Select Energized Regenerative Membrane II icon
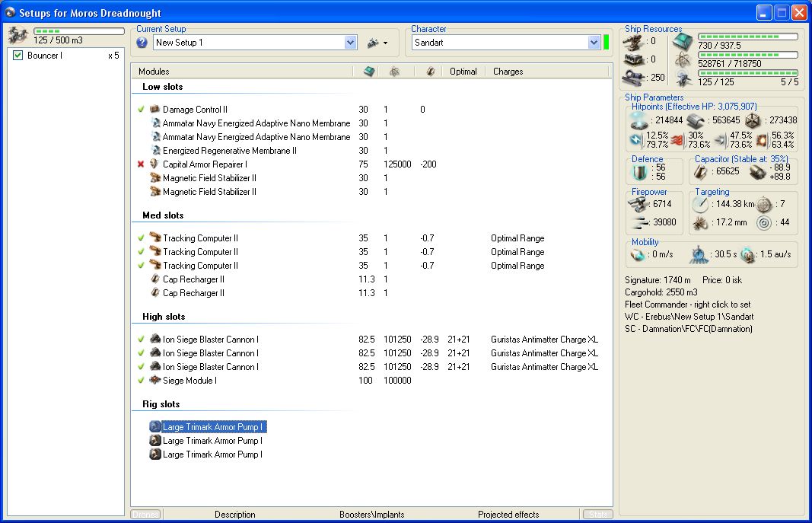This screenshot has width=812, height=523. [155, 150]
